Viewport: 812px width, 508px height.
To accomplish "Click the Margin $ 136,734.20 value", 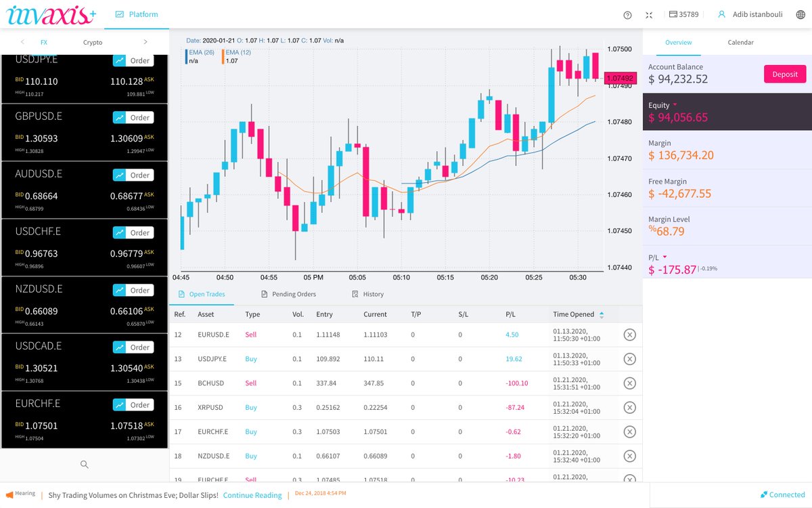I will [x=681, y=155].
